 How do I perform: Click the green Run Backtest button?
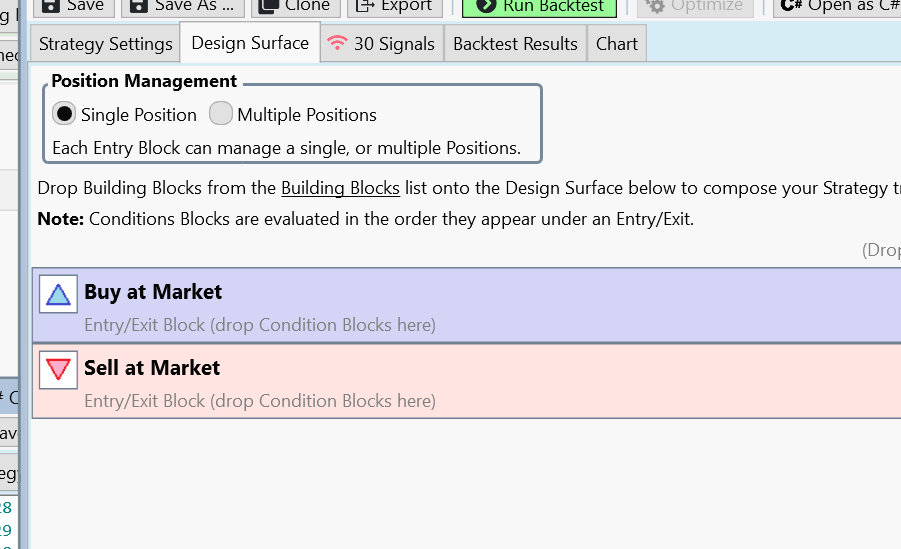[x=539, y=6]
